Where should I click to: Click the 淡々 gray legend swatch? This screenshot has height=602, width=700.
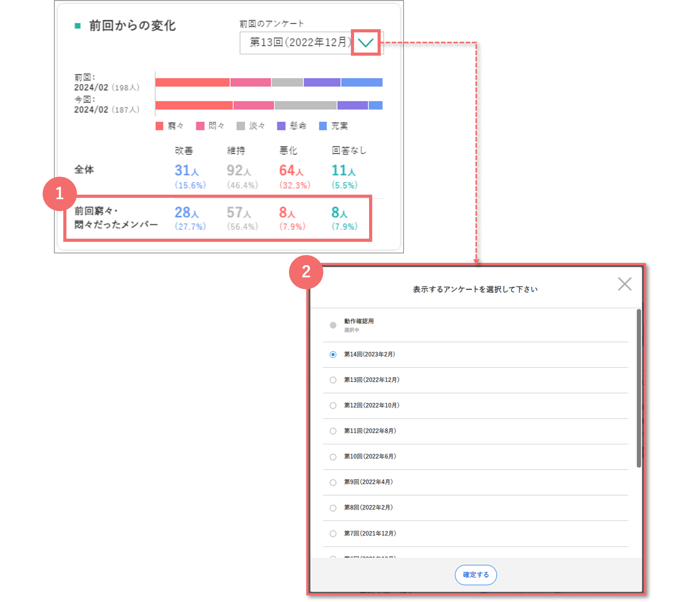(x=241, y=126)
